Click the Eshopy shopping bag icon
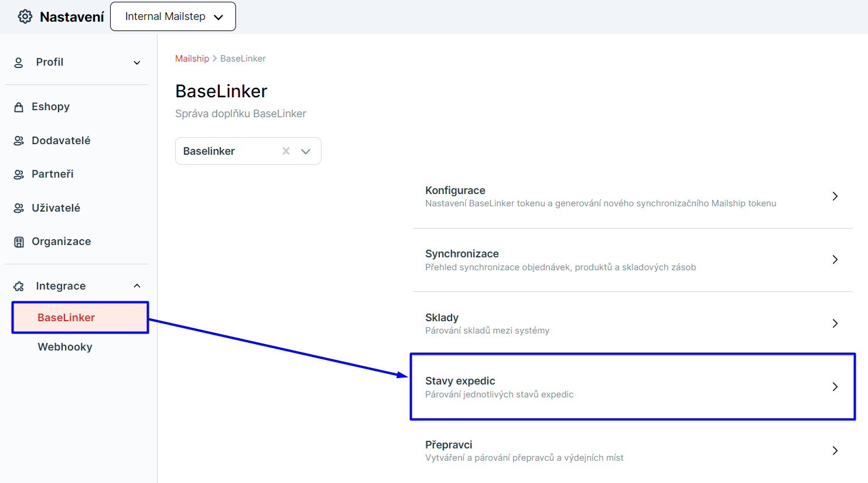Image resolution: width=868 pixels, height=483 pixels. 19,107
